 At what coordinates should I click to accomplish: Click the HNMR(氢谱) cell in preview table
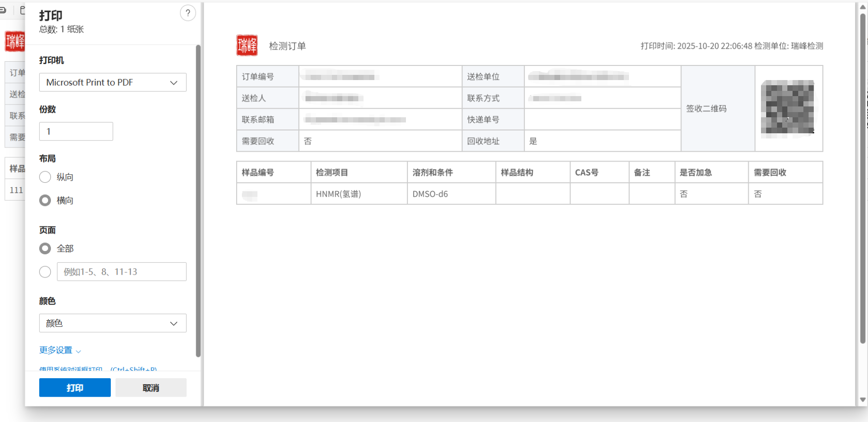339,194
